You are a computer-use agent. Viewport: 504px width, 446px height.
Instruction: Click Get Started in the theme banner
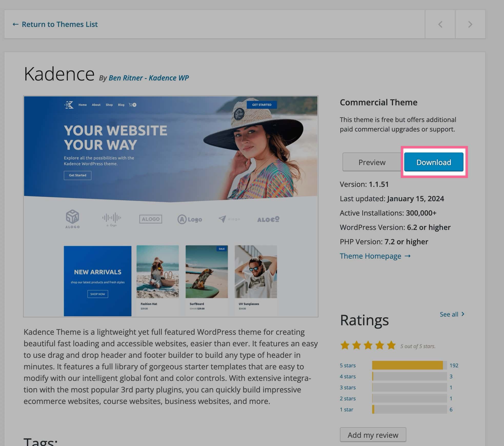[x=77, y=175]
